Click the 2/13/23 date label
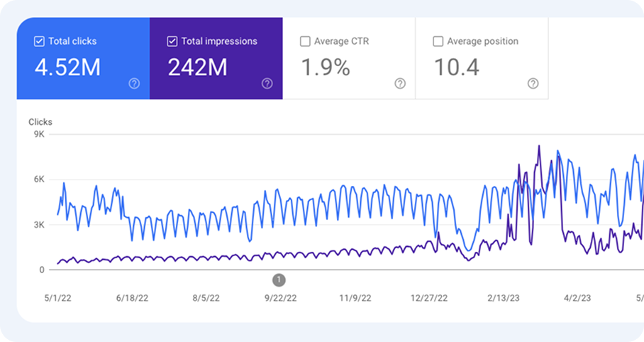The height and width of the screenshot is (342, 644). (505, 298)
